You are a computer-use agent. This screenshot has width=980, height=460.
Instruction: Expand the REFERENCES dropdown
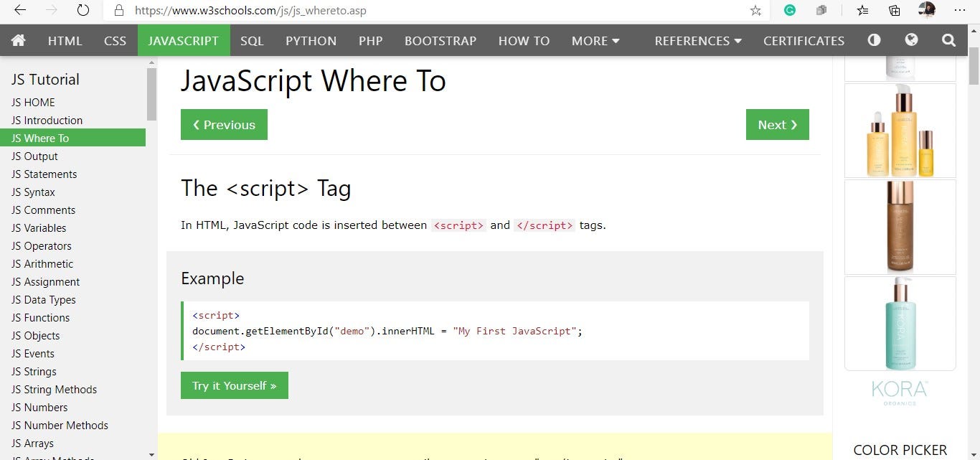(x=697, y=40)
